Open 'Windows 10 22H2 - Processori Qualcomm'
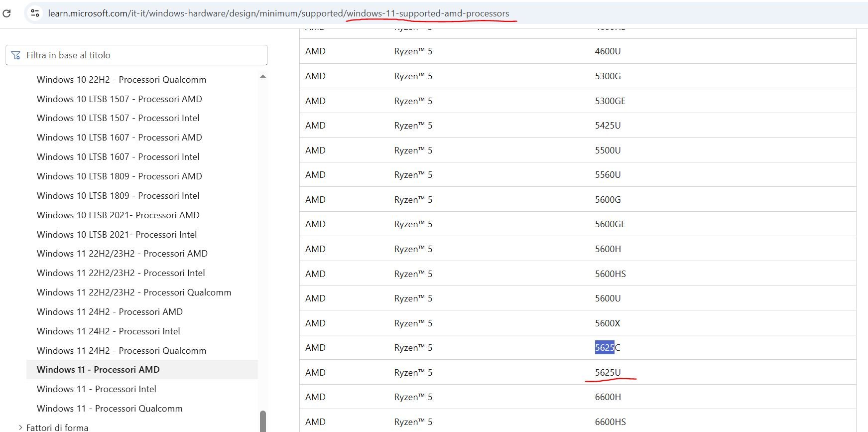 pyautogui.click(x=122, y=80)
